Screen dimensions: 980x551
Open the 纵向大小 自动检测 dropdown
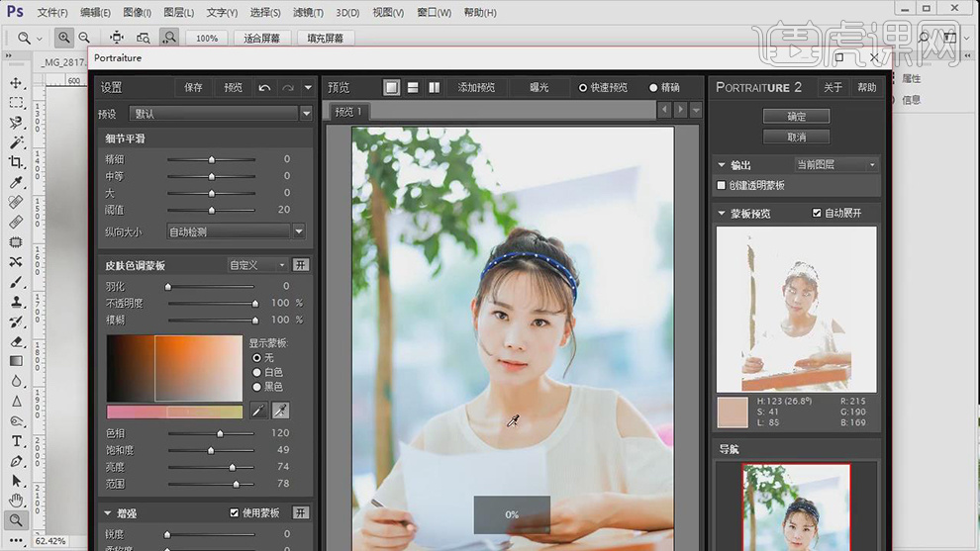(x=236, y=231)
